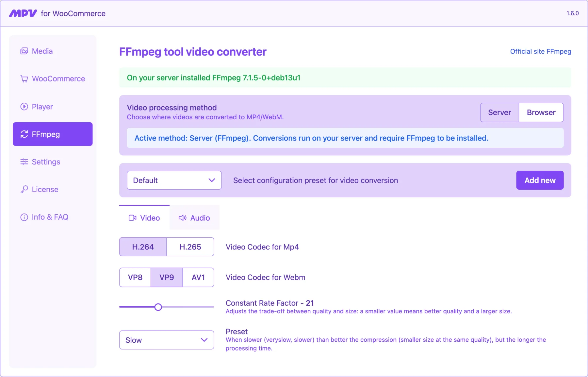Switch to the Video tab label

150,218
